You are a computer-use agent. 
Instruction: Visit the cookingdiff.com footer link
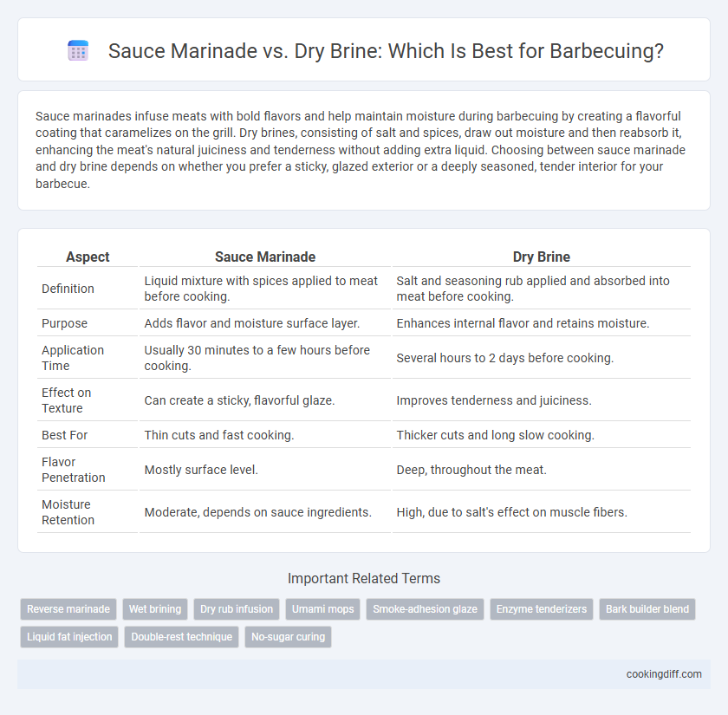664,674
